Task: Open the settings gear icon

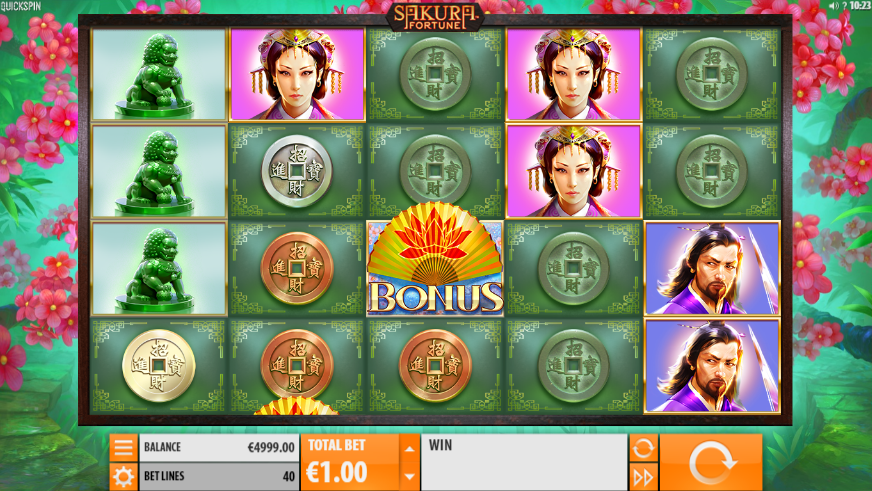Action: tap(123, 477)
